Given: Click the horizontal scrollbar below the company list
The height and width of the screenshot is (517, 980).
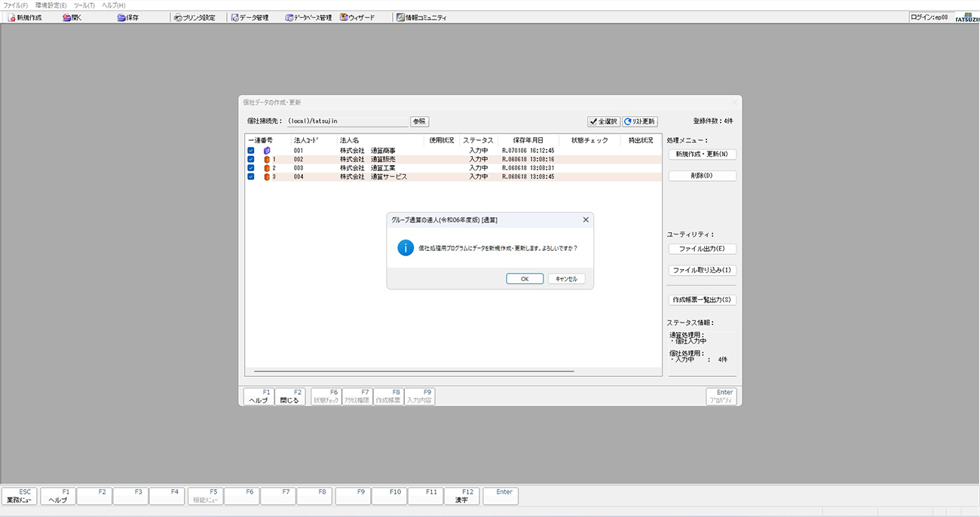Looking at the screenshot, I should (414, 372).
